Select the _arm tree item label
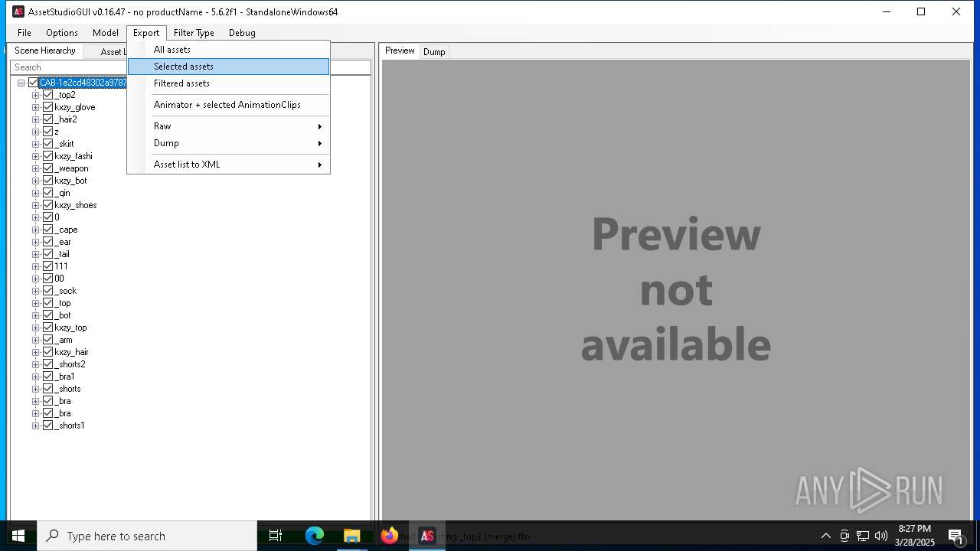Viewport: 980px width, 551px height. point(64,340)
